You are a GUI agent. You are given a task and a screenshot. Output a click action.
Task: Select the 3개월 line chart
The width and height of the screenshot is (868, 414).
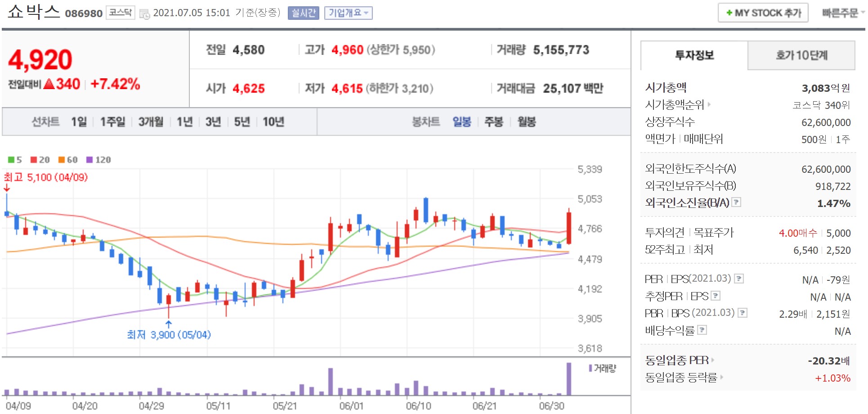pyautogui.click(x=151, y=121)
